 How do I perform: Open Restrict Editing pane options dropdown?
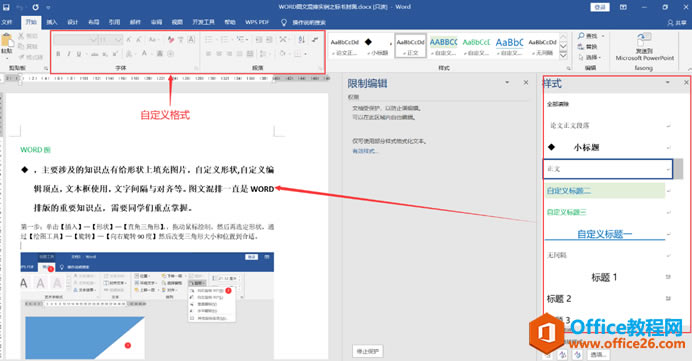click(507, 83)
